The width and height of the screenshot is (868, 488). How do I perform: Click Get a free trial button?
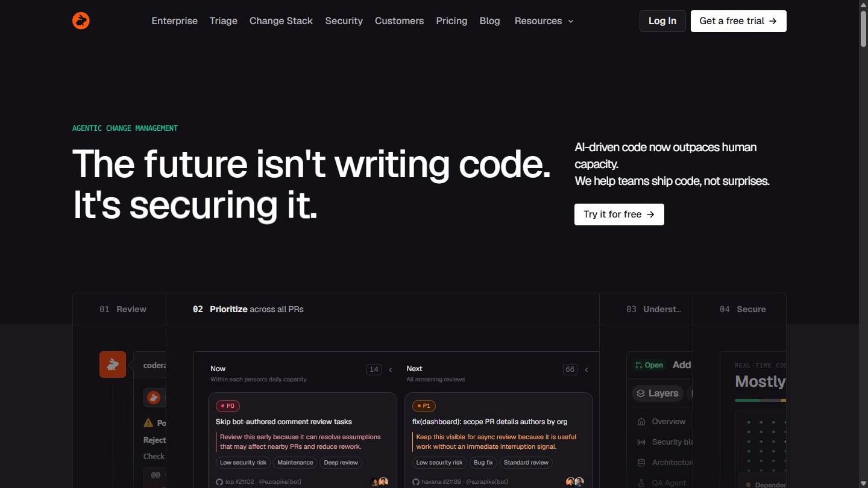pos(738,21)
